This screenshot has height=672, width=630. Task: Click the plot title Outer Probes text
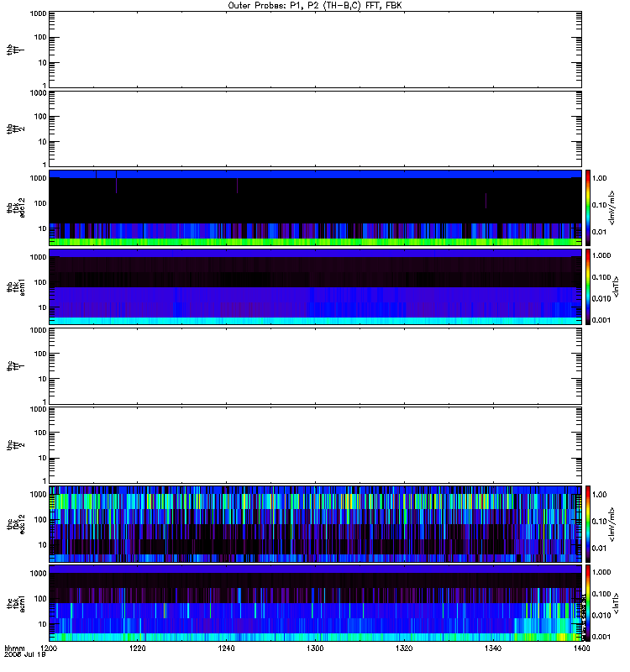pos(249,6)
